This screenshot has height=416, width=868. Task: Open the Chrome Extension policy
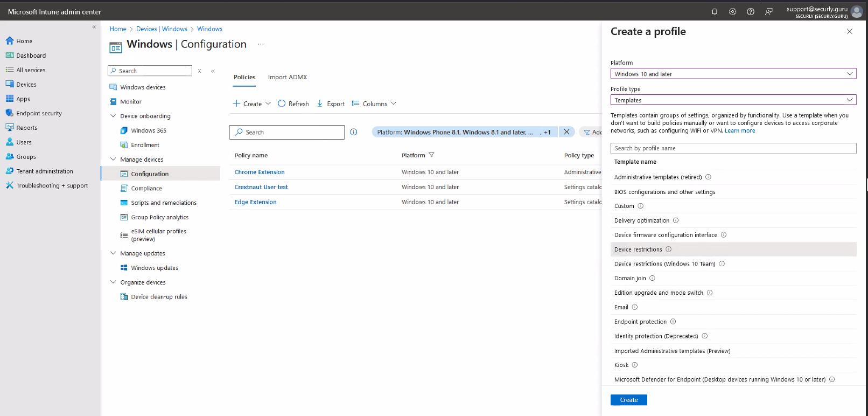(260, 172)
